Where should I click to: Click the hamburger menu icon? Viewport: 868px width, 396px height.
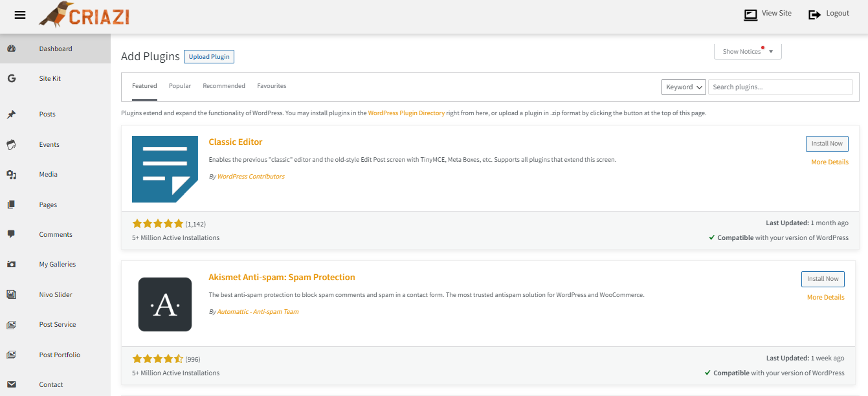point(20,15)
